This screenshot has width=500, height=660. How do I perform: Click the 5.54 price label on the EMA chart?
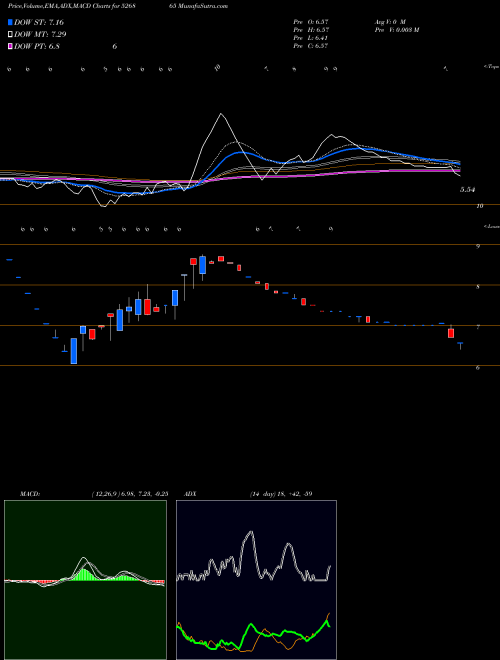467,190
